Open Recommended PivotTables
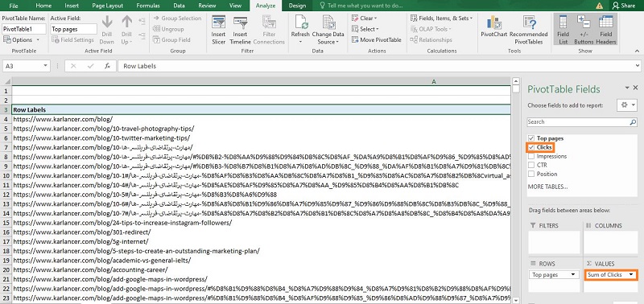 click(529, 30)
